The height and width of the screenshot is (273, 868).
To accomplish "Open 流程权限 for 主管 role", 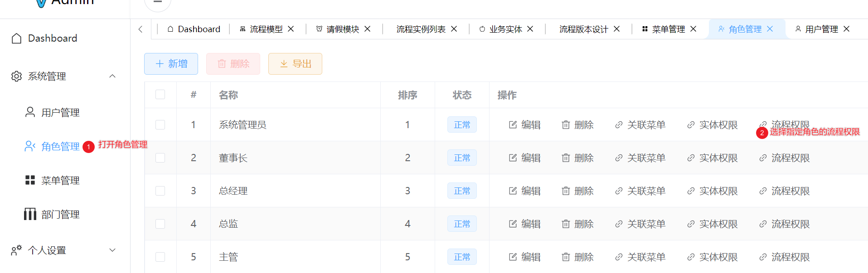I will click(x=785, y=257).
